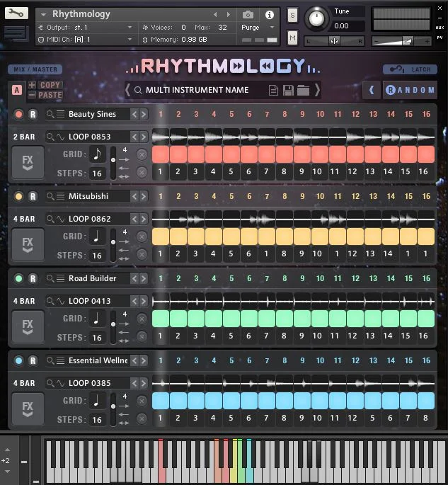Click RANDOM button
This screenshot has width=448, height=485.
click(410, 90)
